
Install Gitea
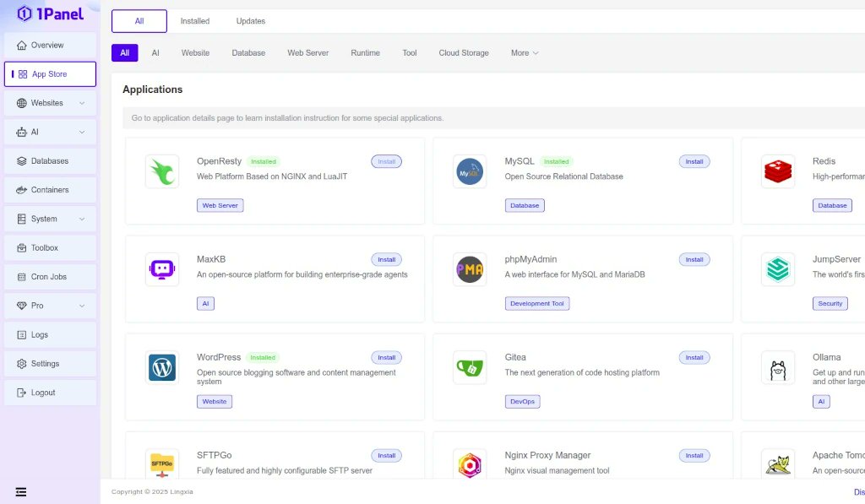[x=694, y=358]
